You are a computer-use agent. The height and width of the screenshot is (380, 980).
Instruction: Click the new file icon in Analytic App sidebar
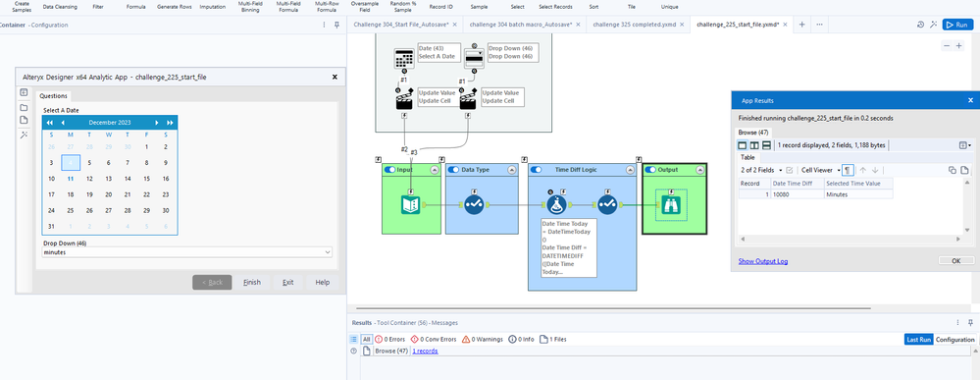click(x=24, y=120)
